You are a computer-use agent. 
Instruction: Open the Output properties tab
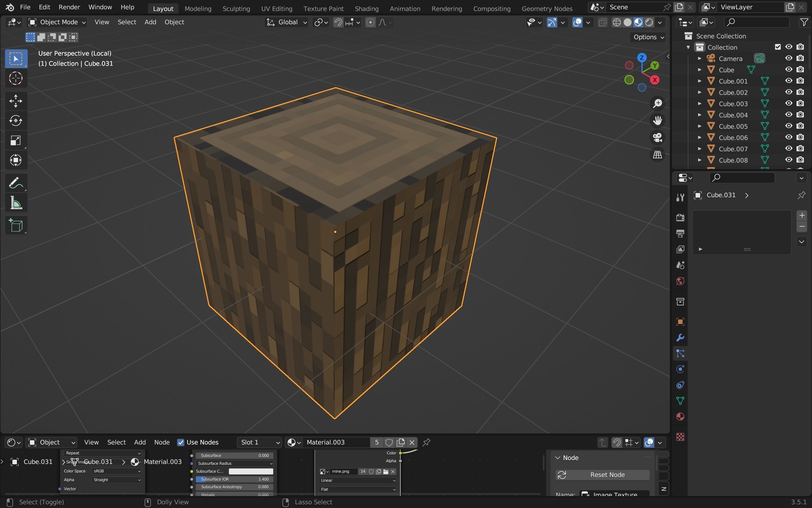click(x=680, y=233)
